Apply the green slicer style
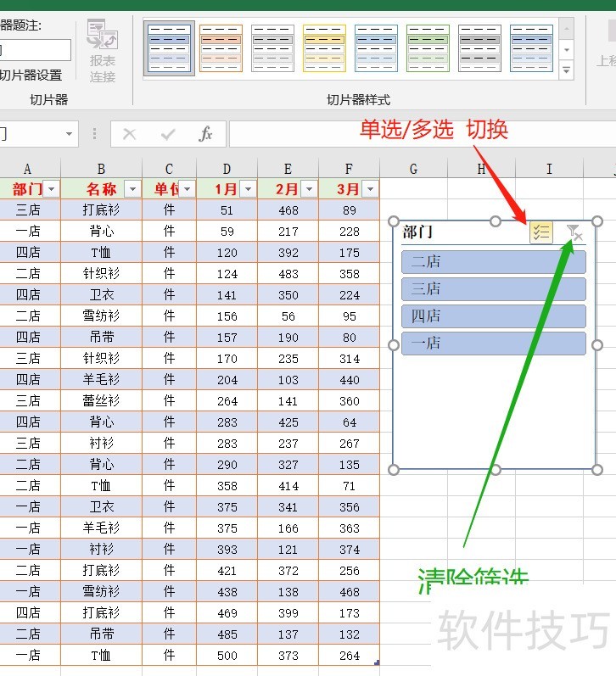 pyautogui.click(x=428, y=48)
